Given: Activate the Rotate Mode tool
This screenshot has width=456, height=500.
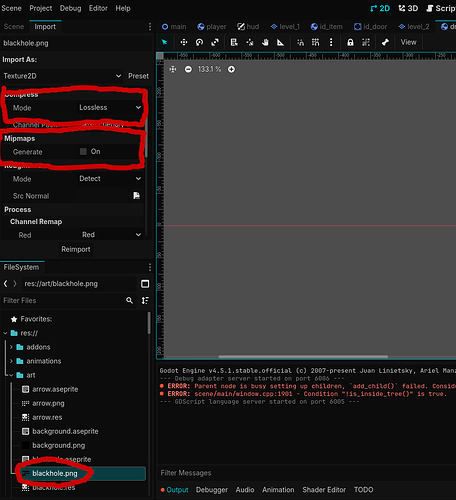Looking at the screenshot, I should [x=199, y=42].
